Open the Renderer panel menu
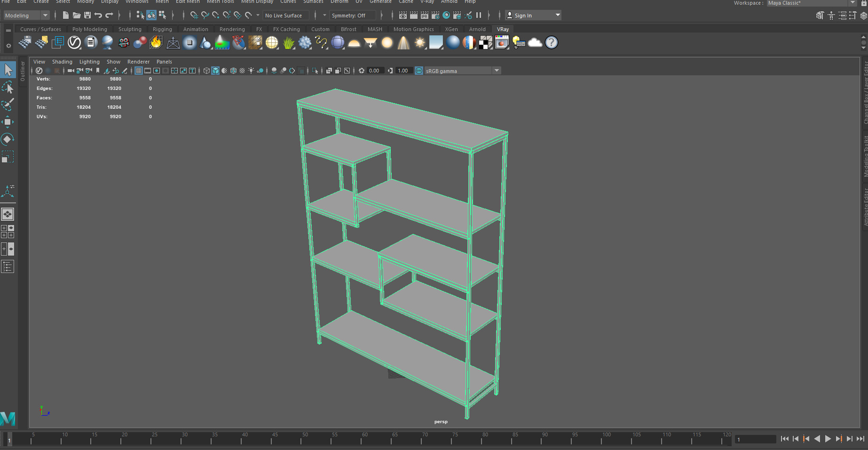Image resolution: width=868 pixels, height=450 pixels. [138, 62]
